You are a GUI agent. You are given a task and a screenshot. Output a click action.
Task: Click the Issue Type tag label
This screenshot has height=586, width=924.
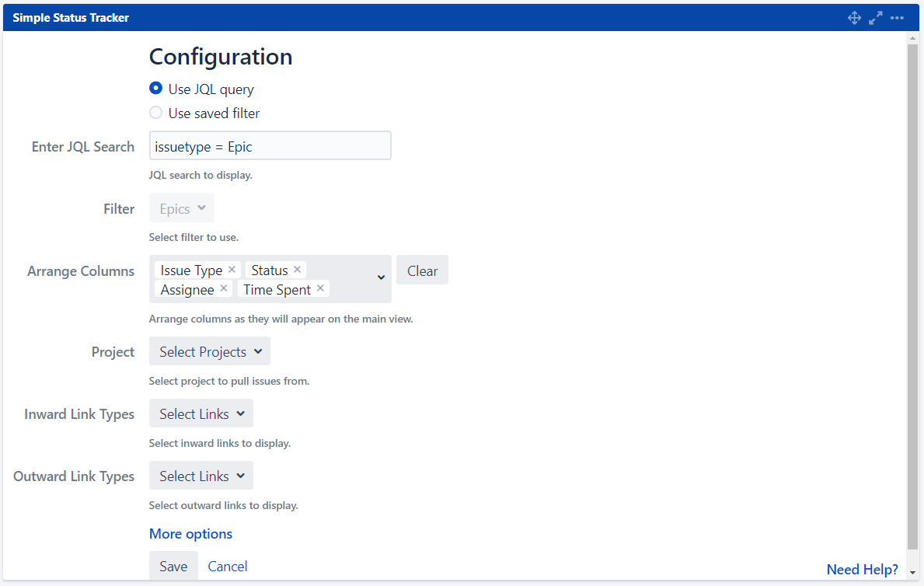(x=191, y=270)
